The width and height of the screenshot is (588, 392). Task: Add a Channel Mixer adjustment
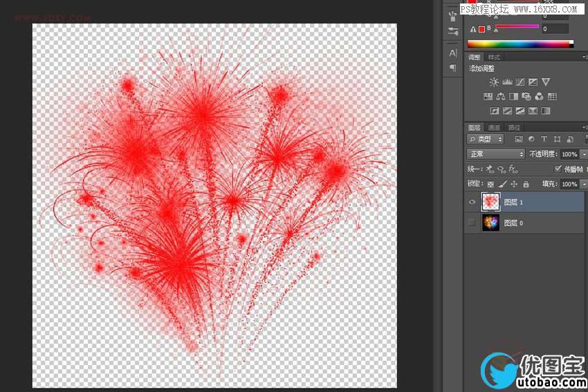pos(539,97)
